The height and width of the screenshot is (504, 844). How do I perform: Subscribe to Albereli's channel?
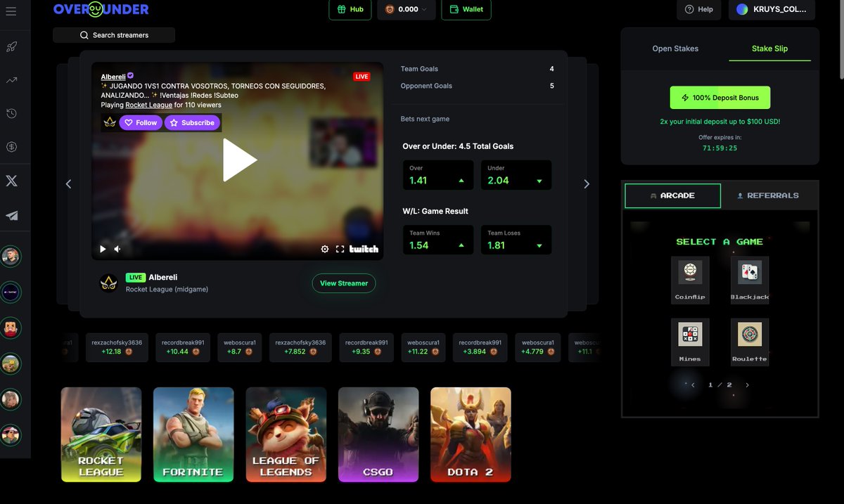click(x=192, y=122)
